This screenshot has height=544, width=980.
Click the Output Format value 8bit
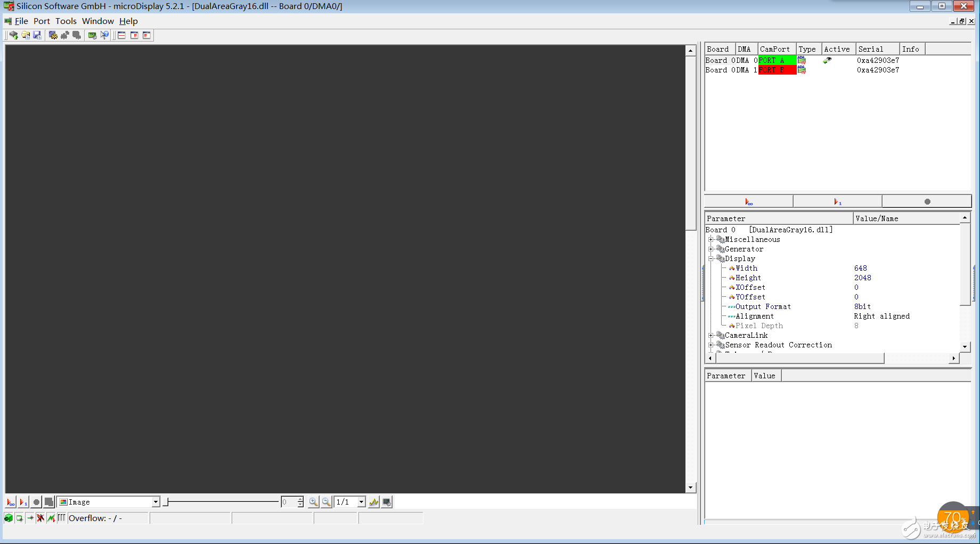pos(863,307)
